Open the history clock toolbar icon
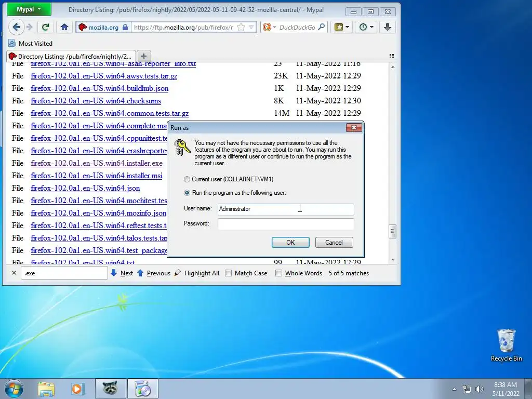This screenshot has height=399, width=532. click(x=366, y=27)
